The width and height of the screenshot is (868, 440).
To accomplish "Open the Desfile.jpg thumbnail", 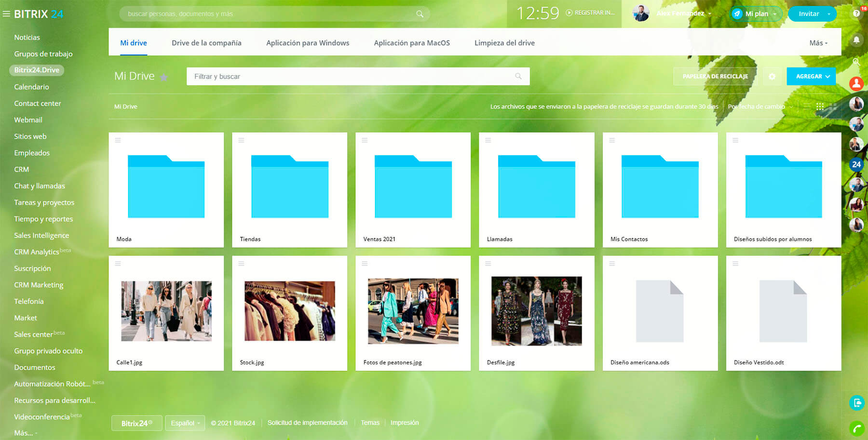I will [536, 311].
